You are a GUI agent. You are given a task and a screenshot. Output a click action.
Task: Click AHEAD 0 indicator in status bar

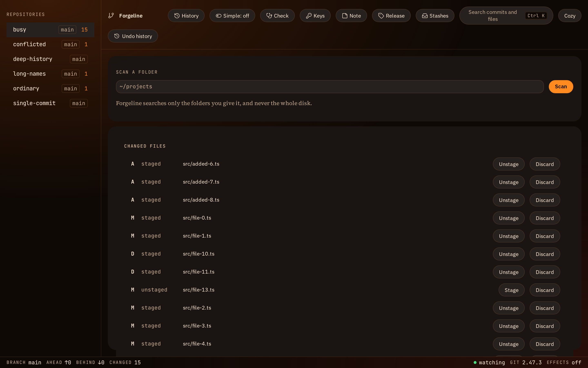click(x=59, y=362)
